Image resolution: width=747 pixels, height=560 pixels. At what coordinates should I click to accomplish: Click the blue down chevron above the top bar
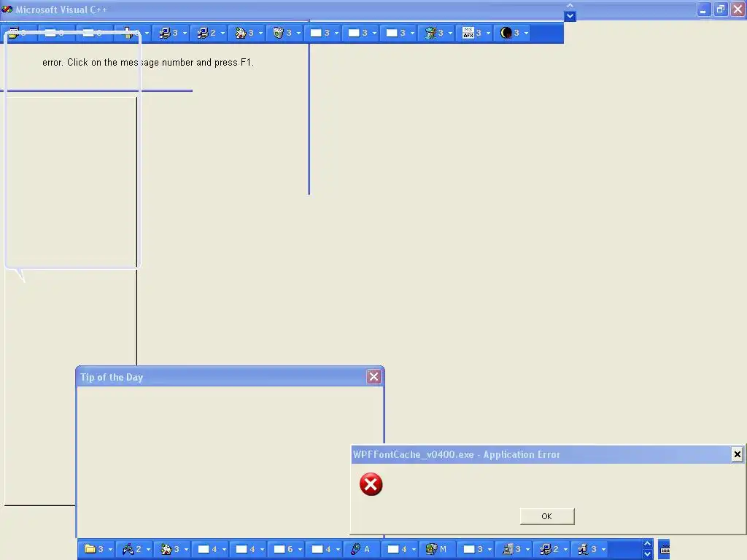tap(570, 16)
